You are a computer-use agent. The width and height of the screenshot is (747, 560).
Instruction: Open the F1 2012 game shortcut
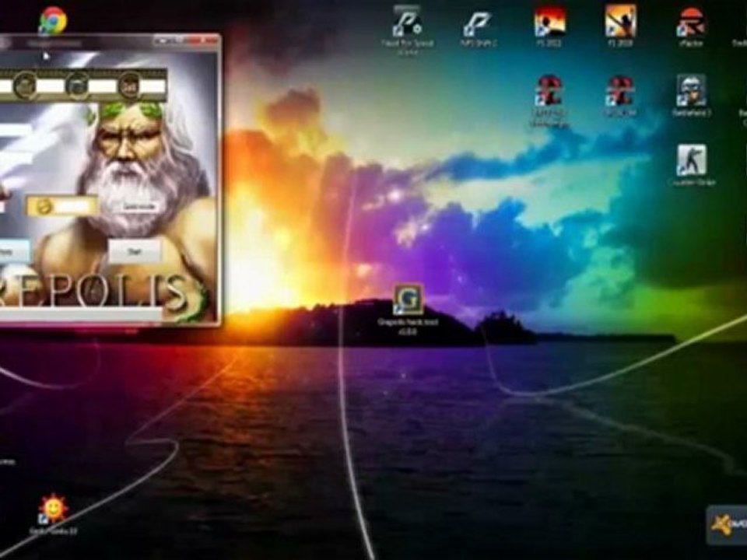549,22
